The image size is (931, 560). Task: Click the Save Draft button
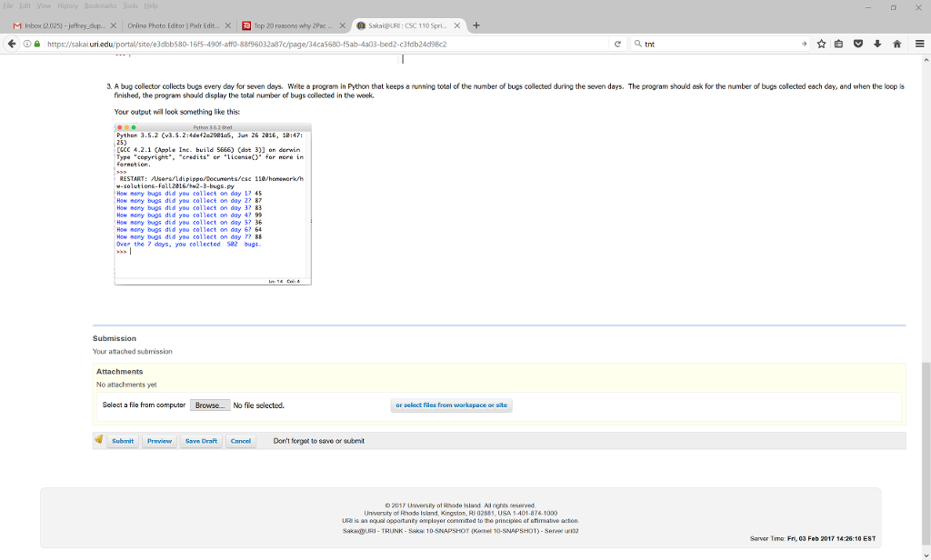click(x=200, y=440)
